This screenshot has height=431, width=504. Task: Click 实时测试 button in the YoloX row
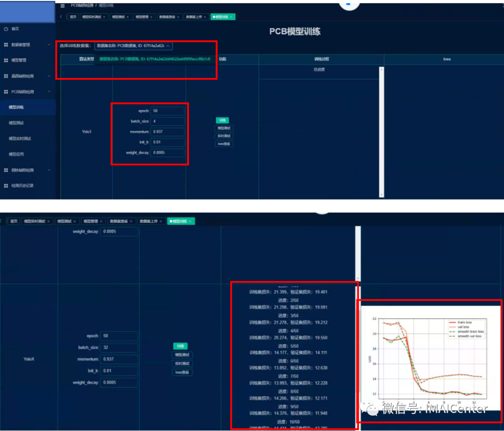182,363
